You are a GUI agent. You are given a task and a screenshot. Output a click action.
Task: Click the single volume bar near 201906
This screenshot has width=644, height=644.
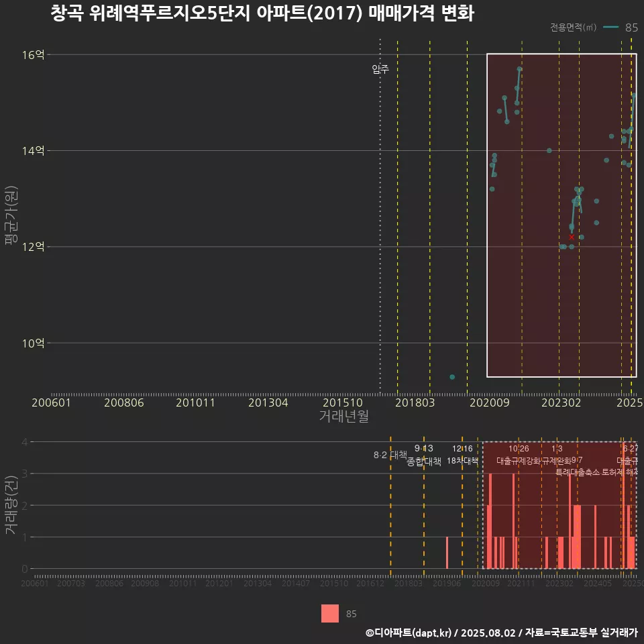click(x=447, y=553)
